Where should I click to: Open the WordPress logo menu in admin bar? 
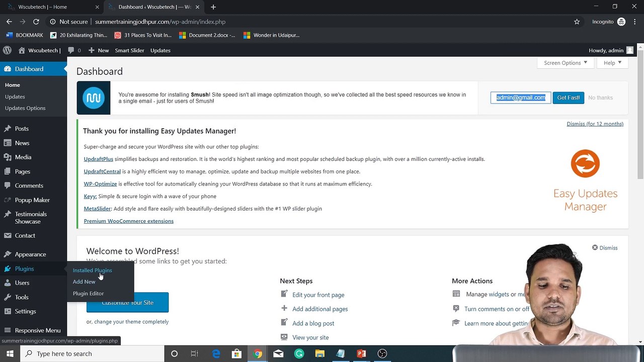(x=7, y=50)
